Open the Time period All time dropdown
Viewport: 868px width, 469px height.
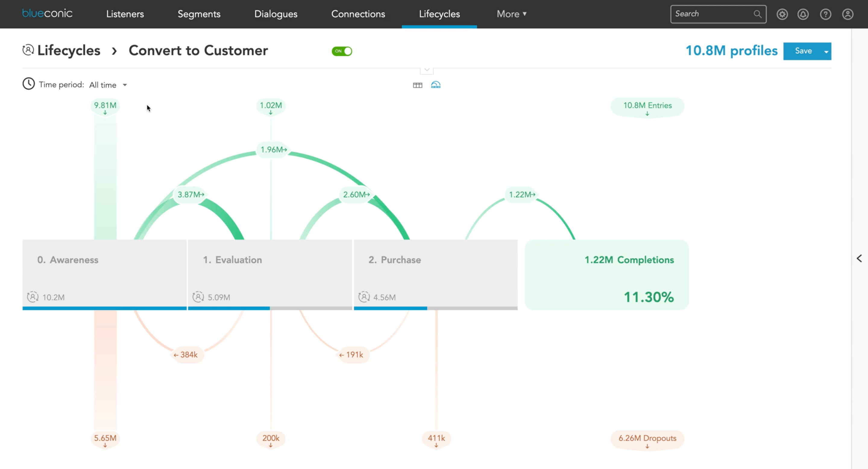coord(108,85)
